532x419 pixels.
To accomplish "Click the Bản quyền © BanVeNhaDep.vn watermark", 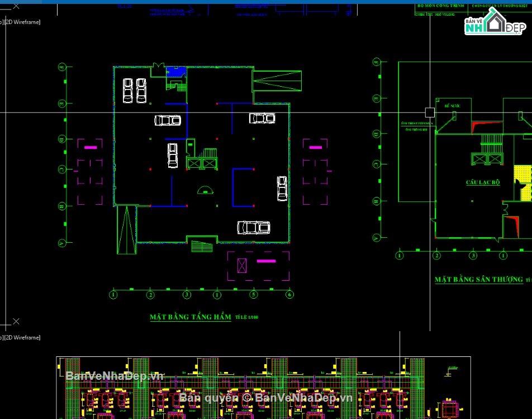I will [265, 397].
